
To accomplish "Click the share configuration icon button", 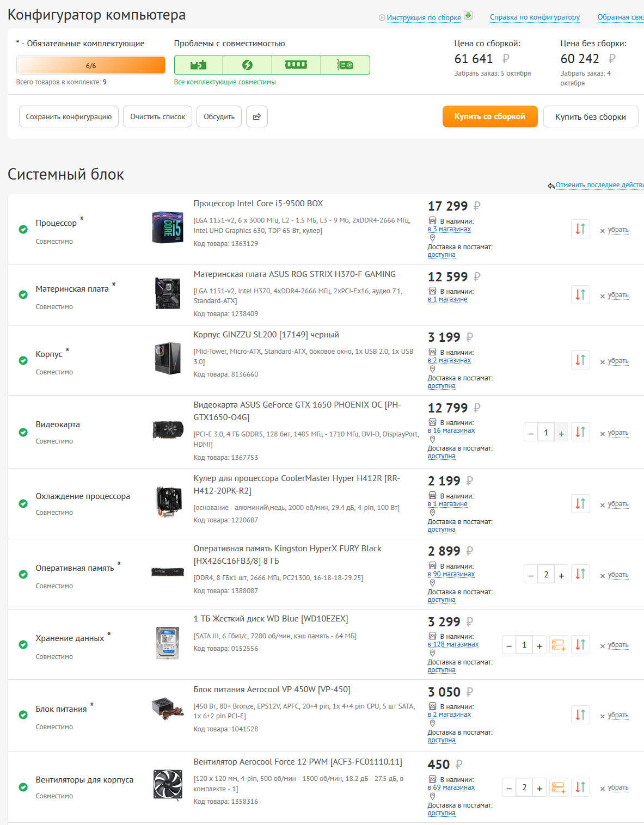I will [x=257, y=116].
